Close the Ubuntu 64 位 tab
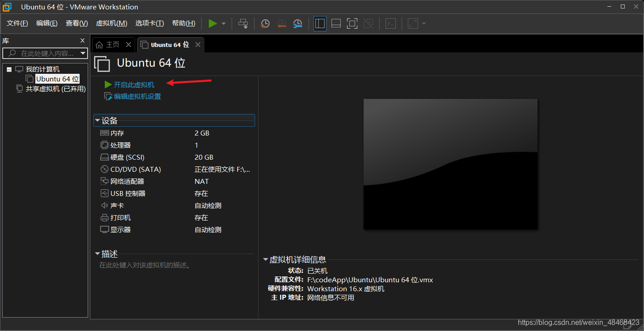The image size is (644, 331). (x=198, y=45)
